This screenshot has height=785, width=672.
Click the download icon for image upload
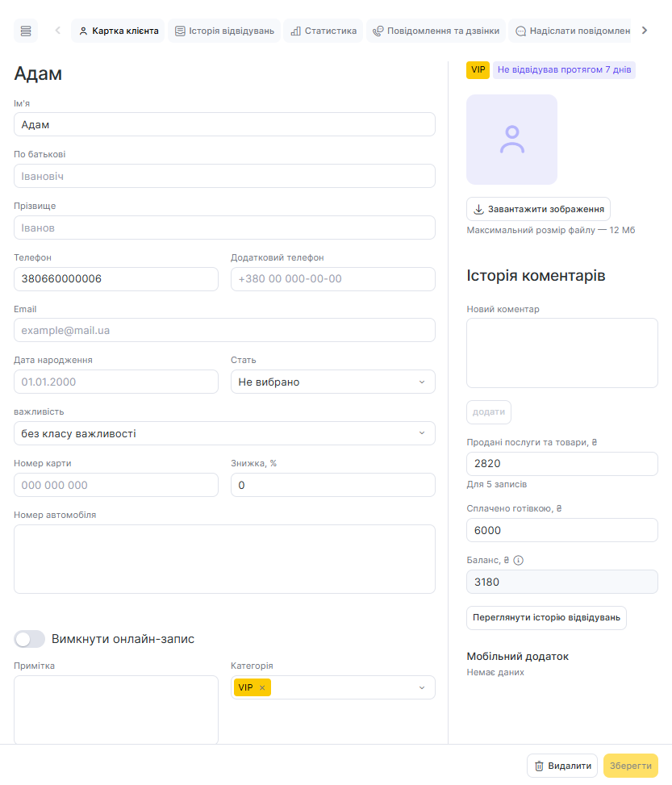478,209
